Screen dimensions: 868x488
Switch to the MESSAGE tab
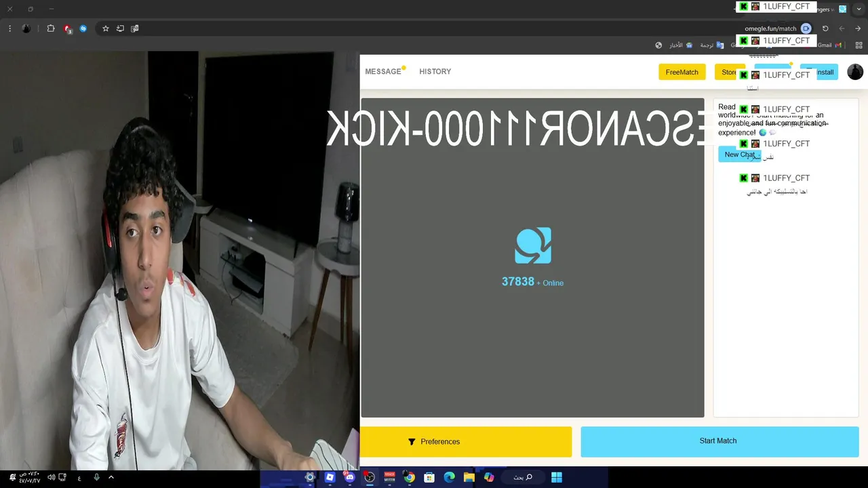click(383, 72)
